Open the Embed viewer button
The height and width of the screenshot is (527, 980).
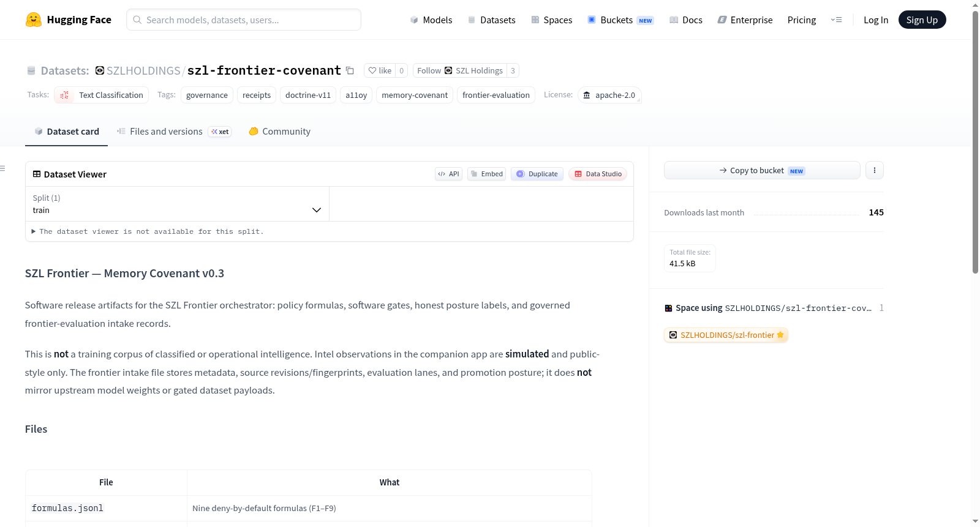(487, 174)
